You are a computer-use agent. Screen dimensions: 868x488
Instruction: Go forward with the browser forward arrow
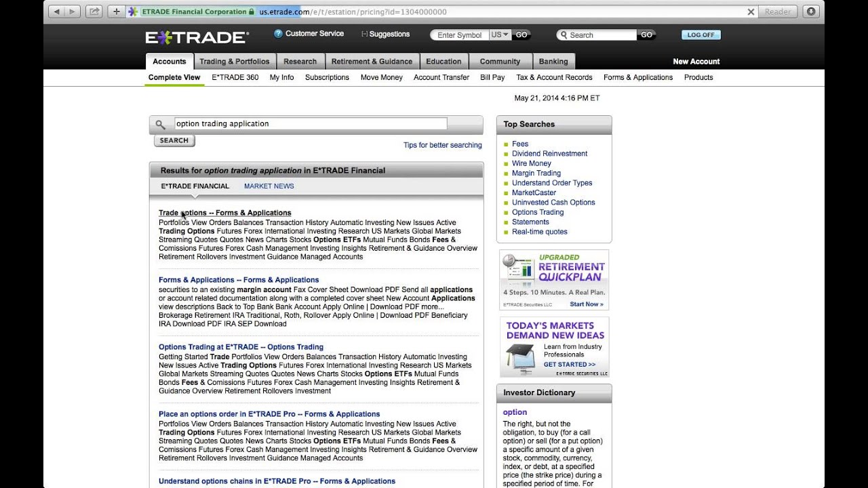tap(73, 12)
